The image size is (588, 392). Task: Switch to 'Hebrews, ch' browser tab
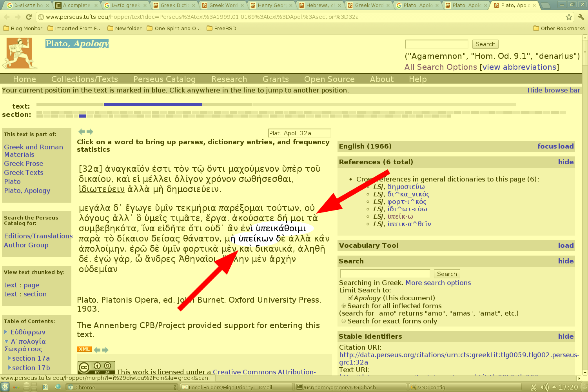(321, 5)
